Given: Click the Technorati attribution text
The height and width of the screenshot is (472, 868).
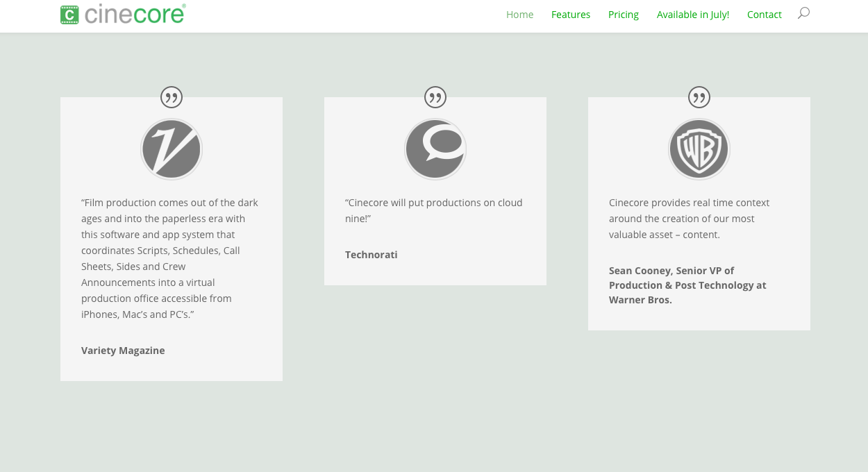Looking at the screenshot, I should click(372, 255).
